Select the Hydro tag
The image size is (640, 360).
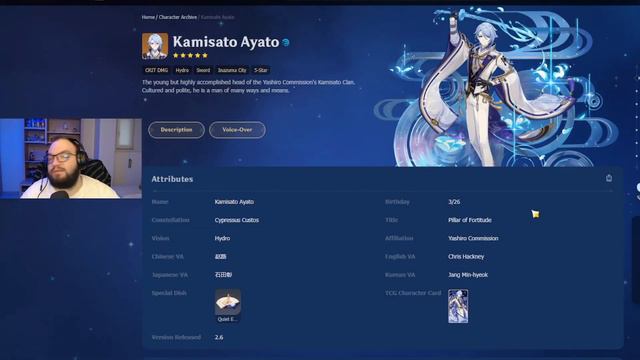click(182, 70)
